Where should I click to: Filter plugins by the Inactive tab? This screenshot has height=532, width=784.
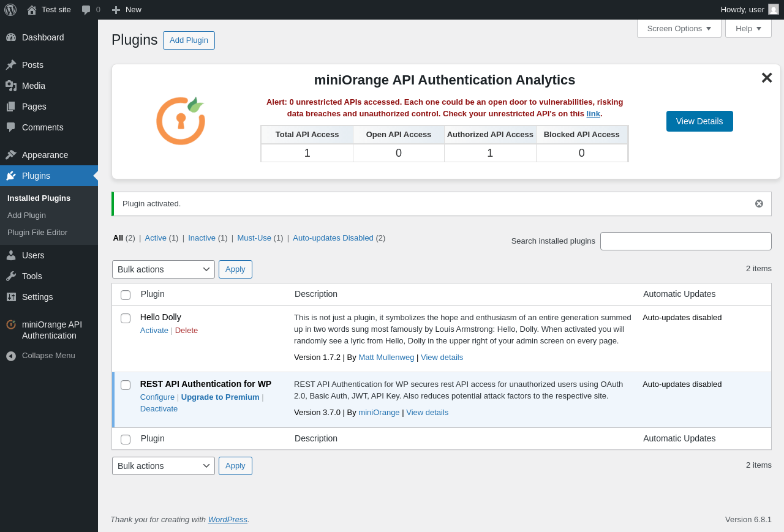[x=202, y=238]
